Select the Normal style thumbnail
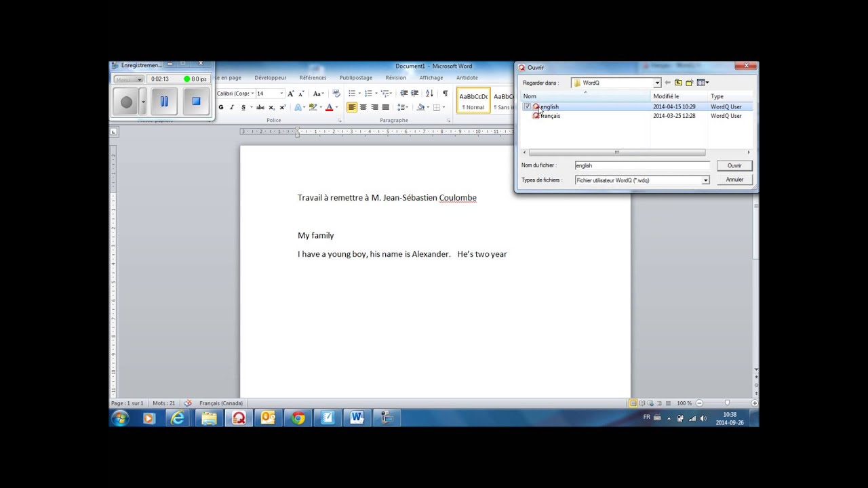Image resolution: width=868 pixels, height=488 pixels. (473, 100)
